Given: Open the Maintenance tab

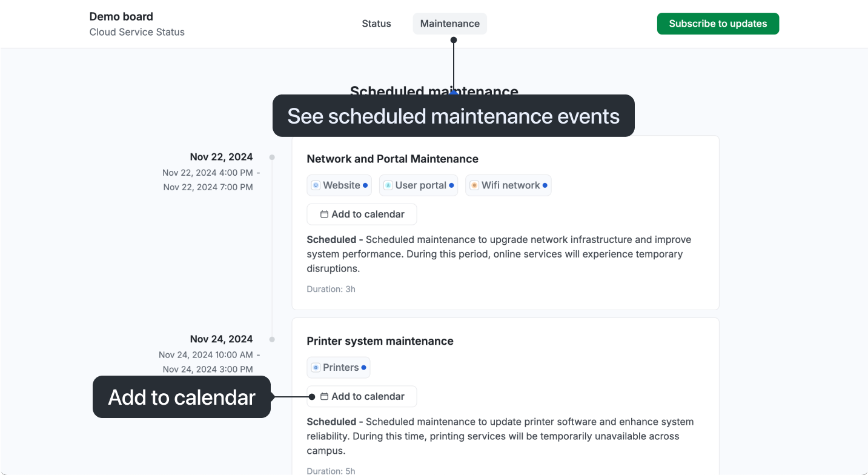Looking at the screenshot, I should [449, 24].
